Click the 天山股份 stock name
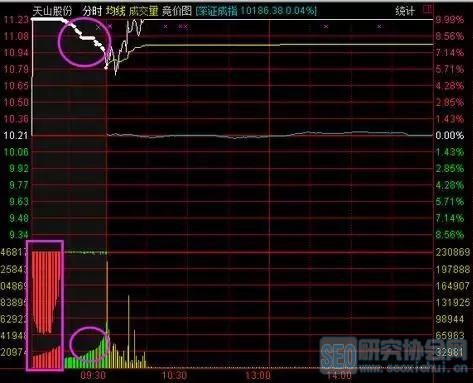The image size is (473, 383). pos(52,11)
